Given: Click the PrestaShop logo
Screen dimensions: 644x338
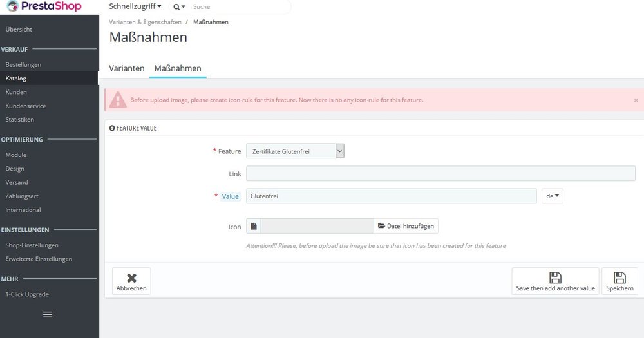Looking at the screenshot, I should point(44,6).
